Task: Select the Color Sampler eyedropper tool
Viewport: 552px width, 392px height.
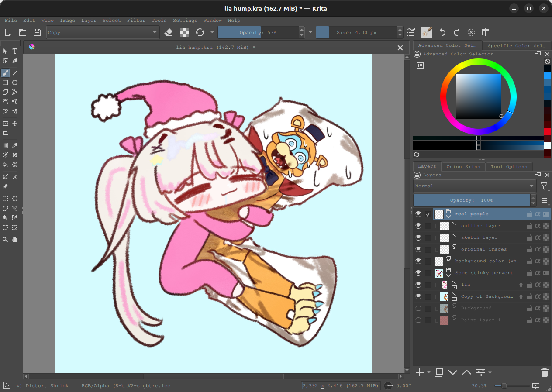Action: pos(15,145)
